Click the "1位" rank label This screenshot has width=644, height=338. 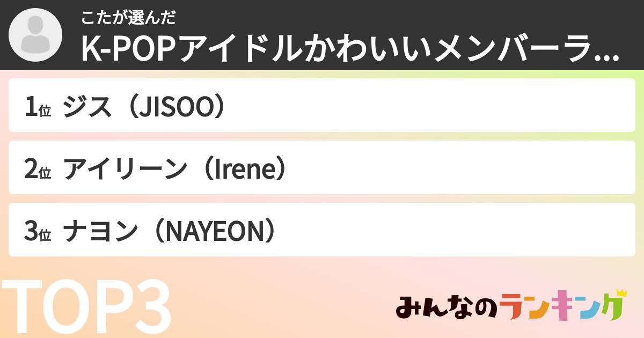coord(38,107)
